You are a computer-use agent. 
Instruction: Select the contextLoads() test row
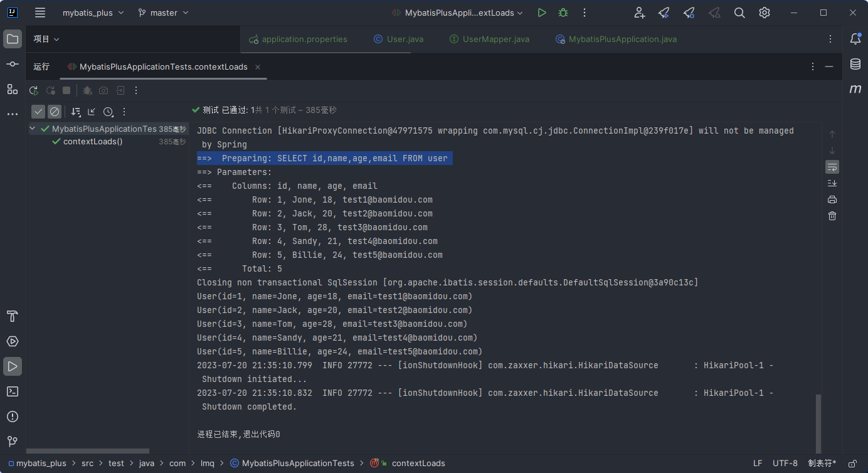(107, 142)
